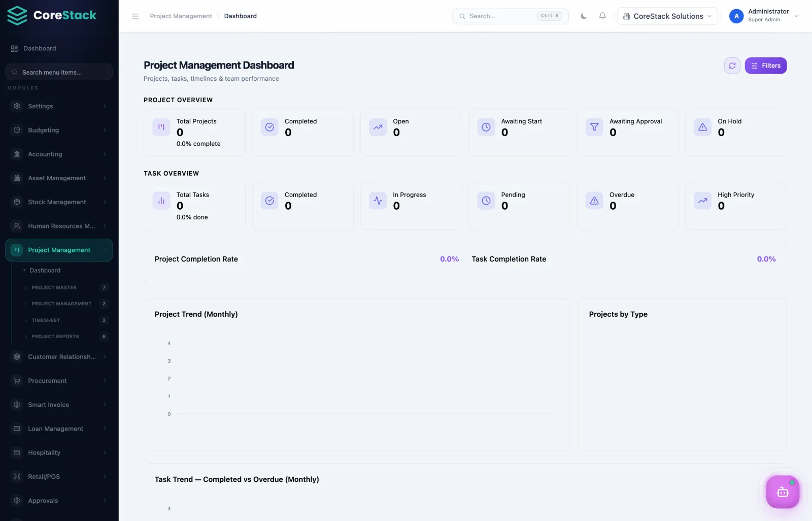Click the Open projects card
The width and height of the screenshot is (812, 521).
click(411, 133)
